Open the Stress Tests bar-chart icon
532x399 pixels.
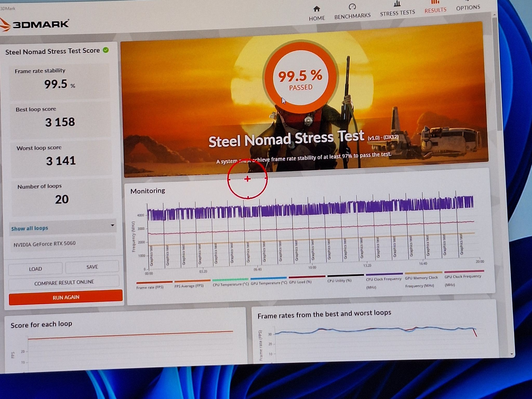(397, 4)
